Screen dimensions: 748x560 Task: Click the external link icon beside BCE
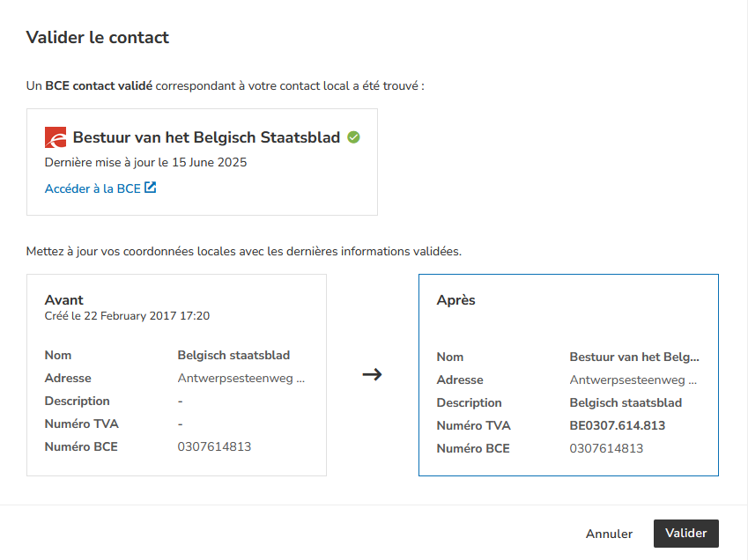(151, 188)
